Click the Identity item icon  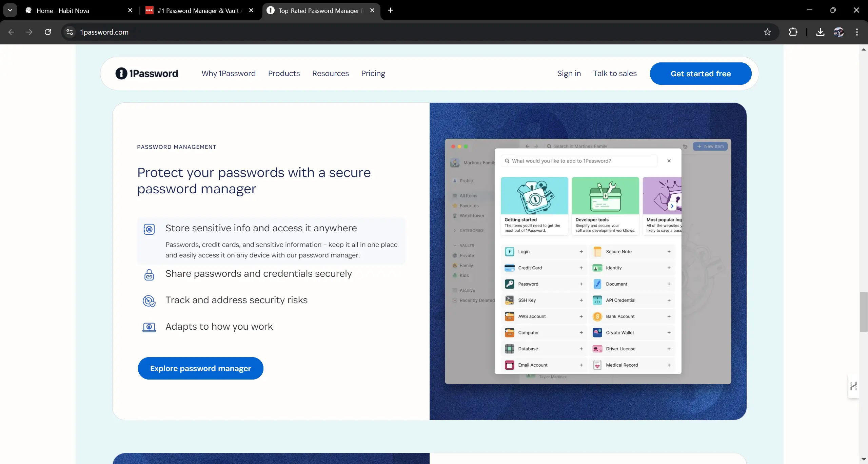coord(597,268)
